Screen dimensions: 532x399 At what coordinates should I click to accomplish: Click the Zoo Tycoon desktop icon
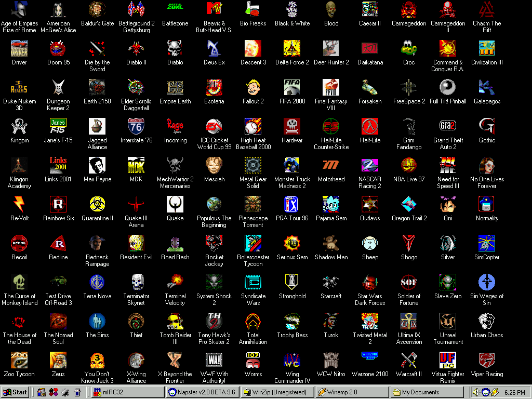point(19,361)
